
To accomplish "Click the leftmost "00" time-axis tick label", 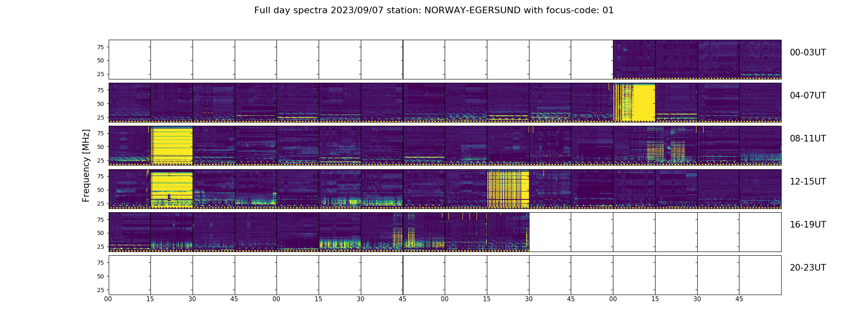I will tap(108, 299).
